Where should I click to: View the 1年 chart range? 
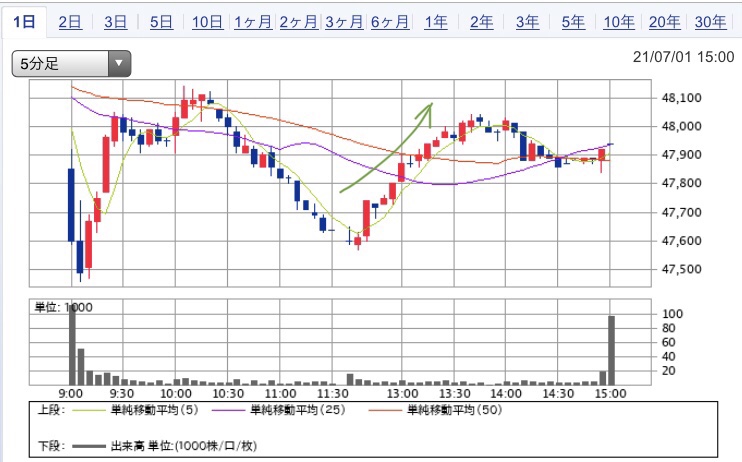pos(436,22)
